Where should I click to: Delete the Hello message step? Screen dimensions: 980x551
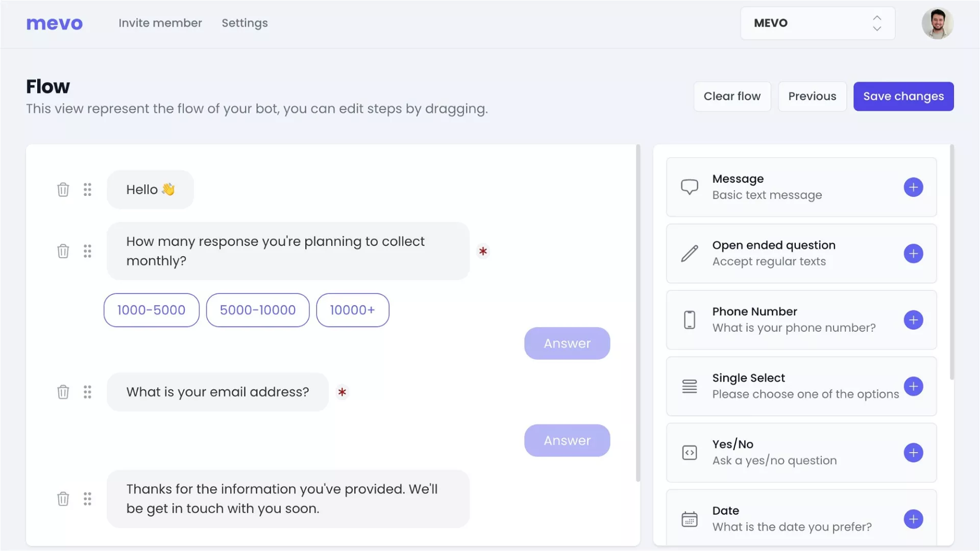(63, 190)
